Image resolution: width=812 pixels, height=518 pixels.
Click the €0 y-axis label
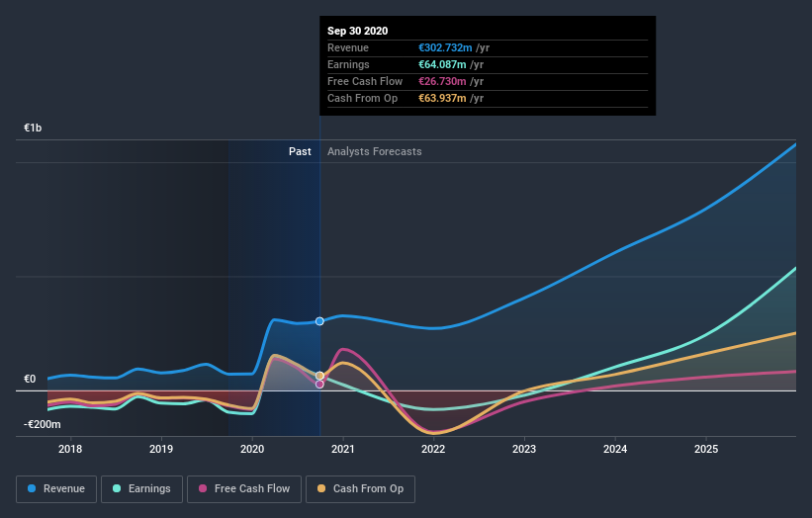30,379
